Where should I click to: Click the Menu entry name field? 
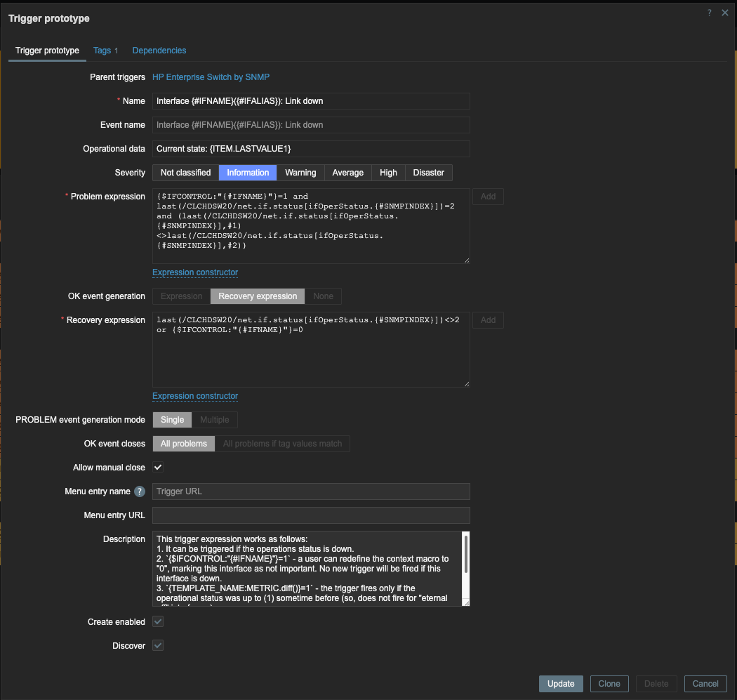coord(311,491)
